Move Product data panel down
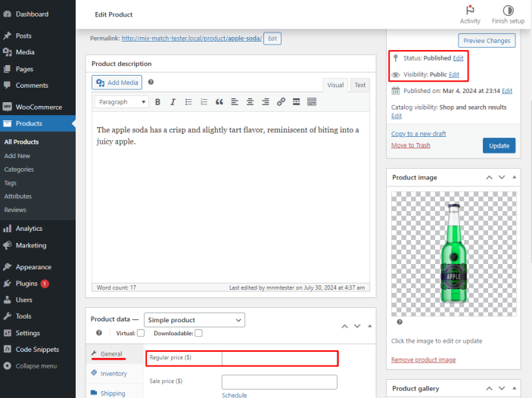The image size is (532, 398). pyautogui.click(x=357, y=326)
